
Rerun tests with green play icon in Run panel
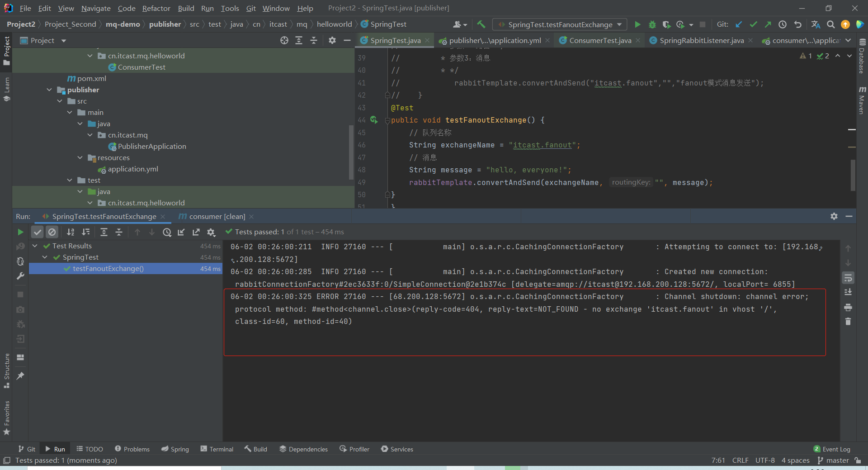coord(20,232)
